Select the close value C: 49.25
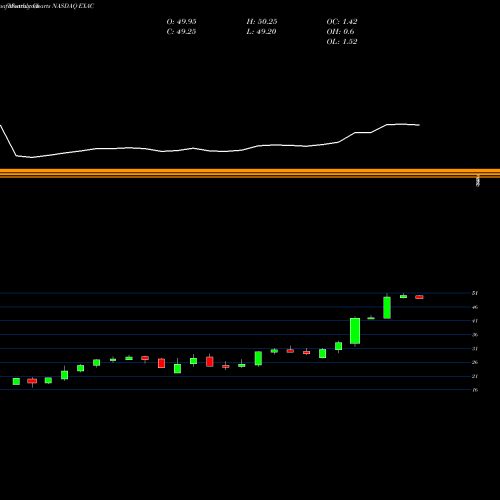Image resolution: width=500 pixels, height=500 pixels. click(x=181, y=32)
